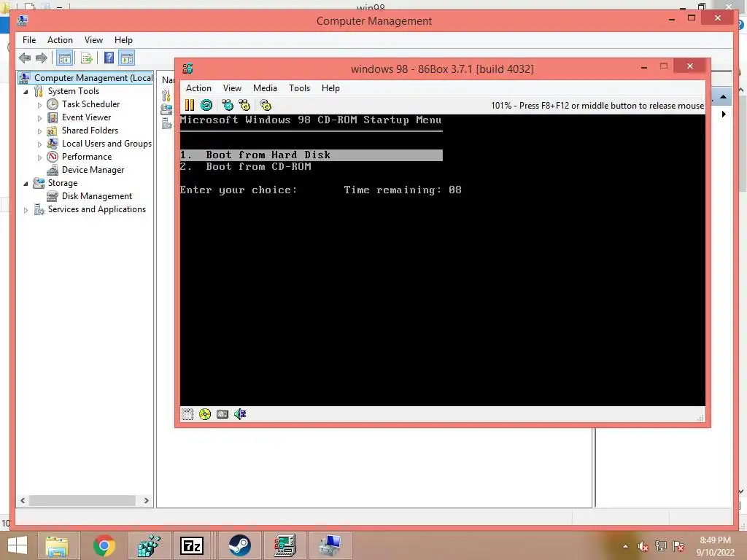The image size is (747, 560).
Task: Expand Task Scheduler node
Action: (39, 105)
